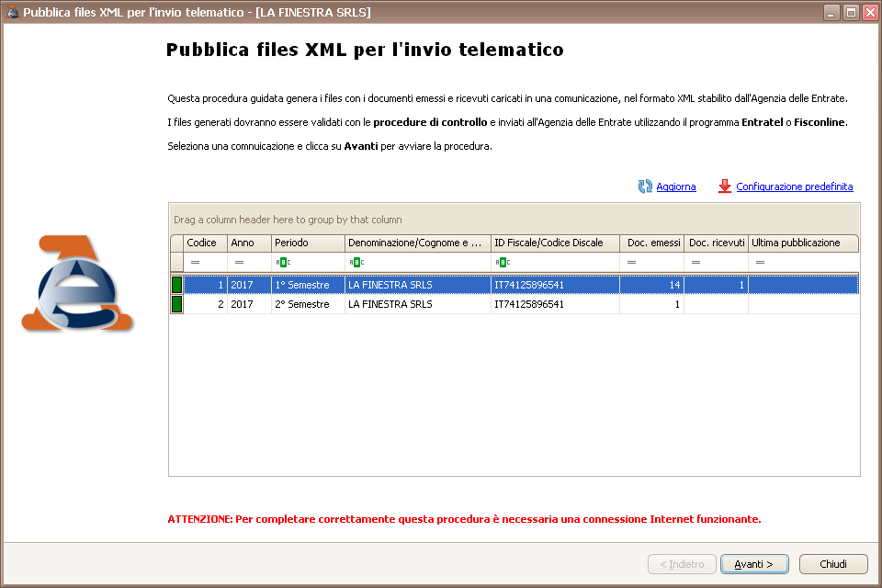Sort by the Doc. ricevuti column header
This screenshot has height=588, width=882.
tap(716, 243)
